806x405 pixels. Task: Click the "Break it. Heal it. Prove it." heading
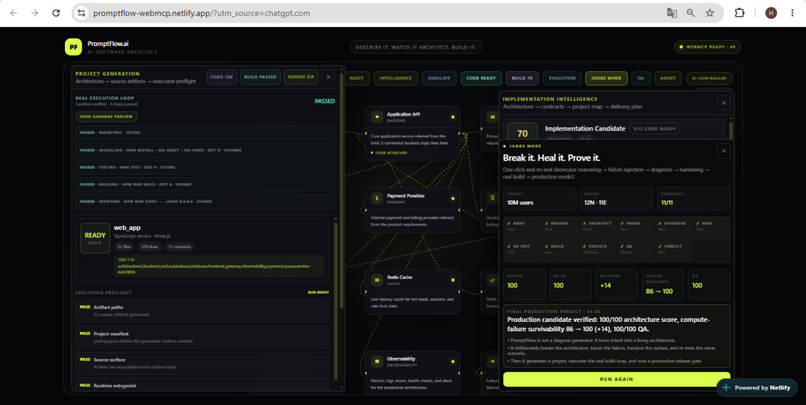(x=551, y=158)
